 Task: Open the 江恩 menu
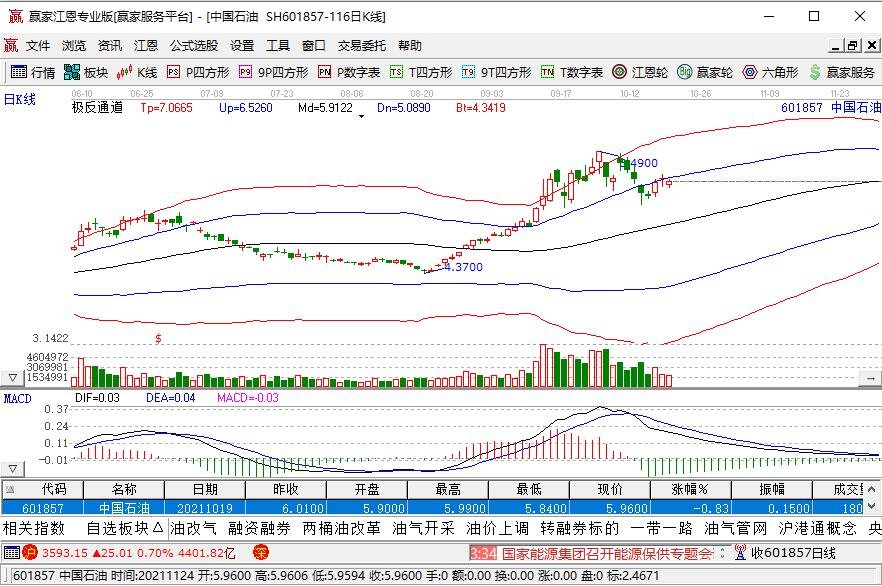(146, 46)
